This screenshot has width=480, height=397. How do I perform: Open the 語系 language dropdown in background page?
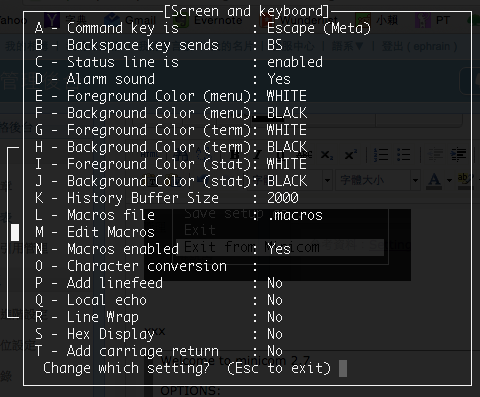click(347, 46)
